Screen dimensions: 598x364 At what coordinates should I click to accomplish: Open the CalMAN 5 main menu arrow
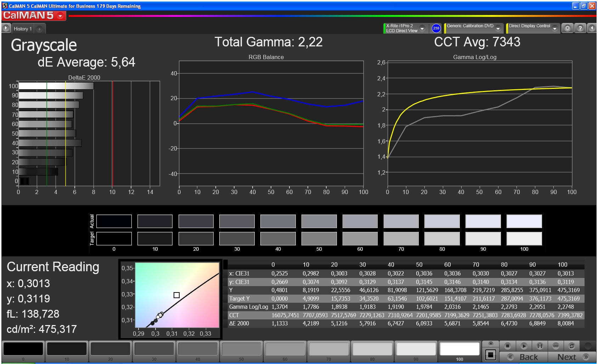coord(60,16)
